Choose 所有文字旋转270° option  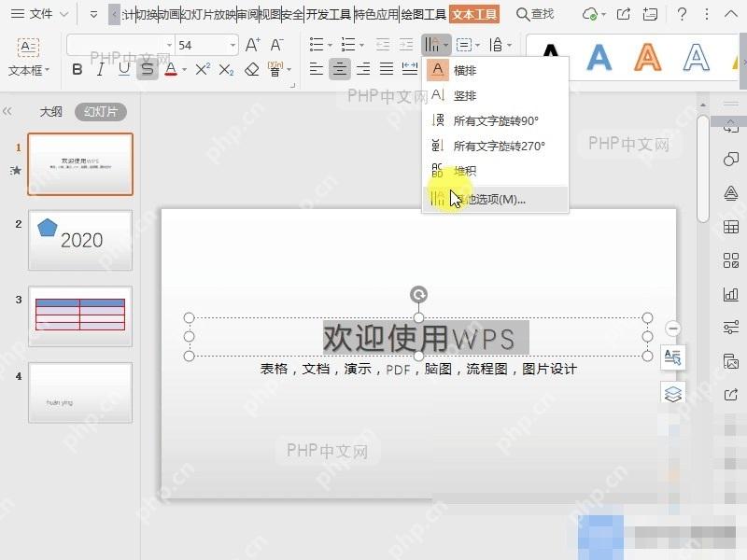(495, 146)
